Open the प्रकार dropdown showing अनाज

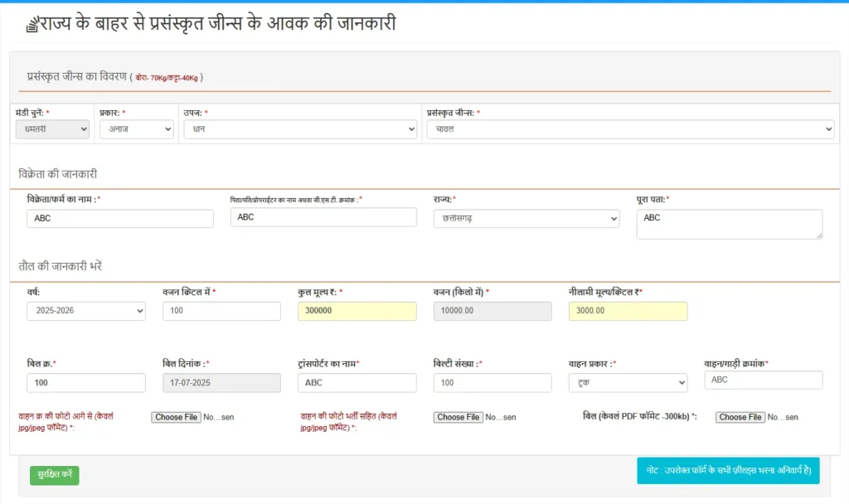(137, 129)
